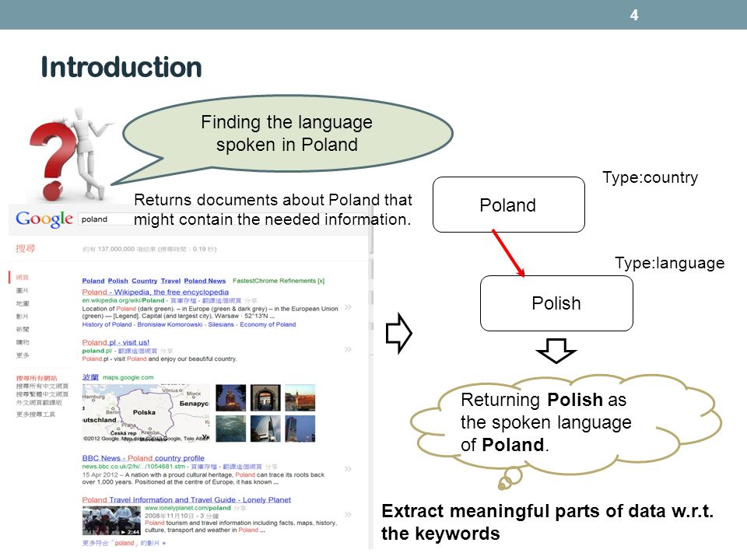Image resolution: width=747 pixels, height=560 pixels.
Task: Choose 搜尋所有中文網頁 search-scope option
Action: click(x=42, y=387)
